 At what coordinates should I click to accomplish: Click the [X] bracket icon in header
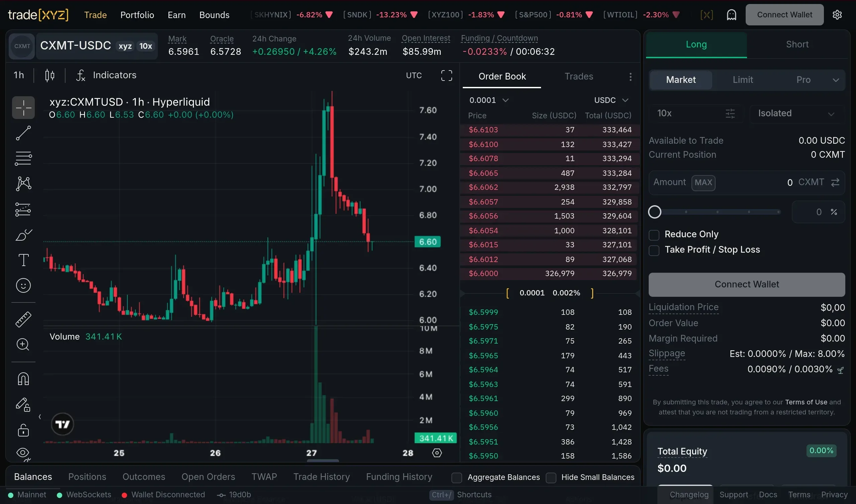(x=707, y=15)
